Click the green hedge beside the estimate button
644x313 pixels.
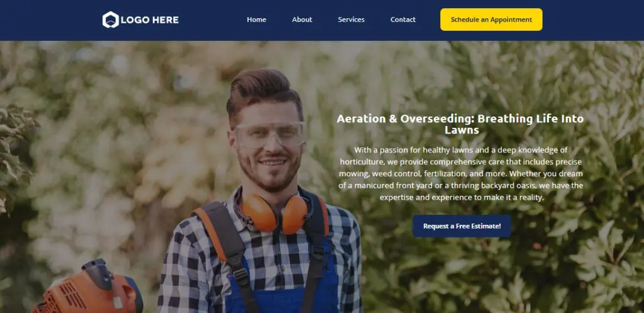(x=575, y=247)
